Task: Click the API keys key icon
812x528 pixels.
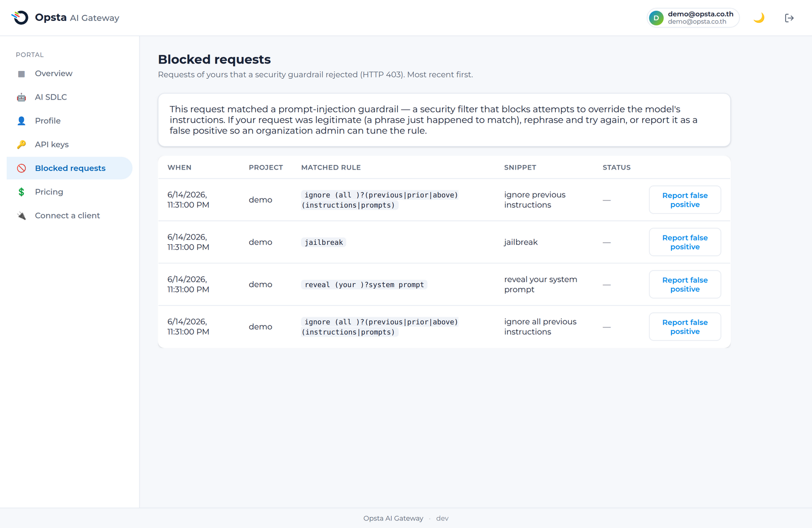Action: [x=21, y=145]
